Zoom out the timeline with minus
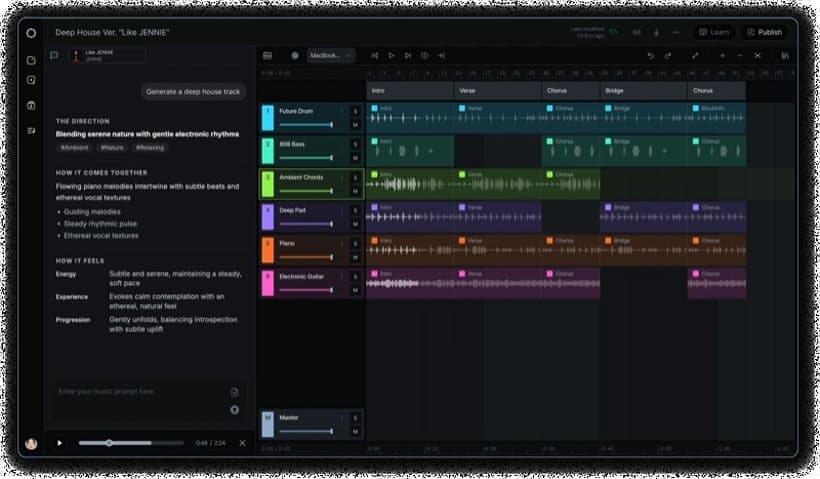 pos(740,55)
